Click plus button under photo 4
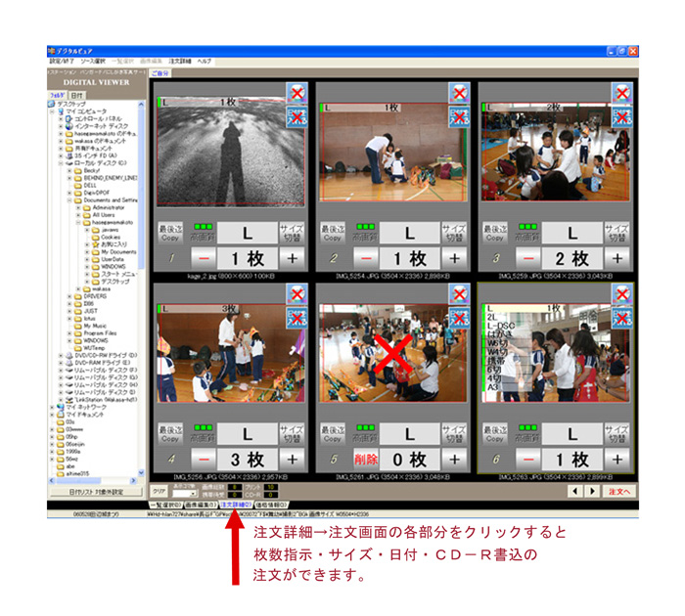 (x=293, y=459)
